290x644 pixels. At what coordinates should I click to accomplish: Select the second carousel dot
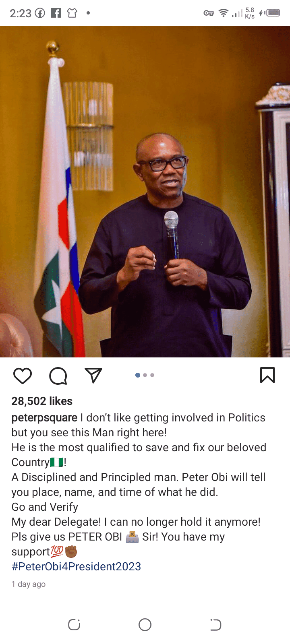[145, 375]
